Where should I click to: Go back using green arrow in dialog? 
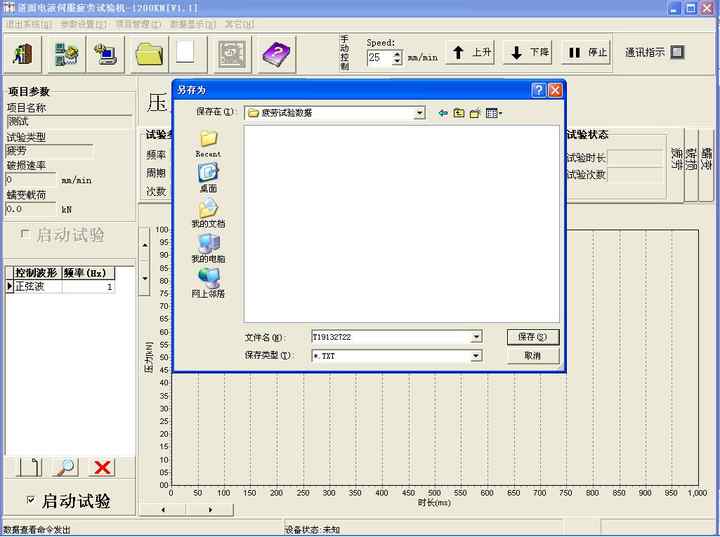[443, 113]
